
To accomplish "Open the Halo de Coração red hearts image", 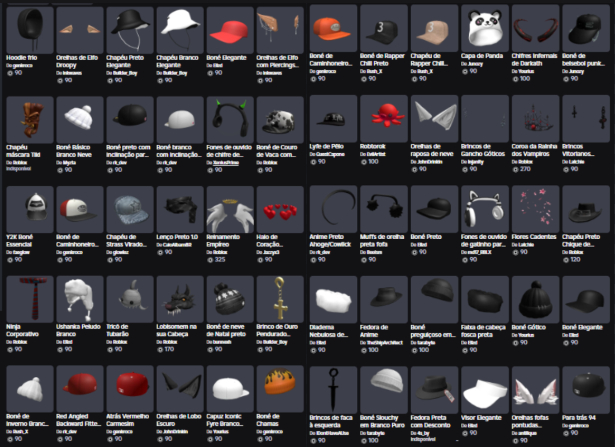I will tap(280, 209).
